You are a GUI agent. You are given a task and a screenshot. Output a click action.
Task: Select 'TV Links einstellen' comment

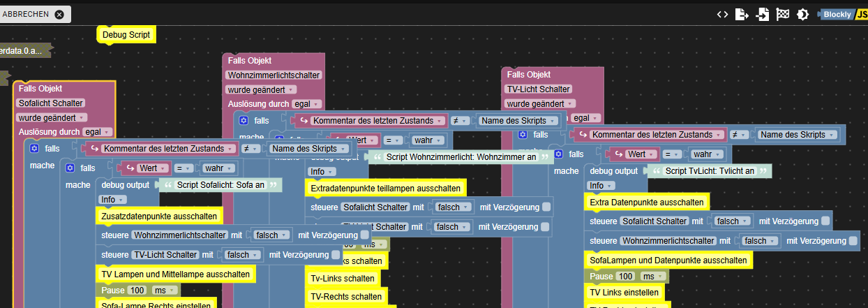tap(624, 293)
